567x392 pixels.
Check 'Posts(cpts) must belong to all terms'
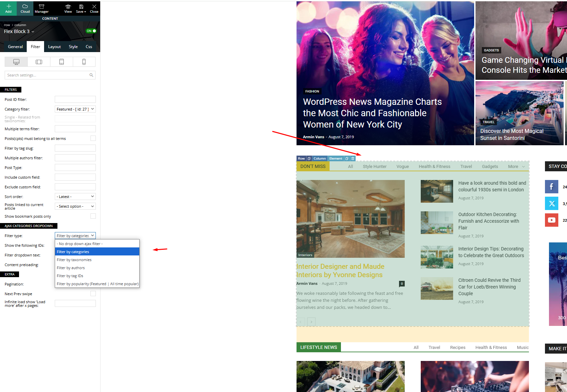click(93, 138)
